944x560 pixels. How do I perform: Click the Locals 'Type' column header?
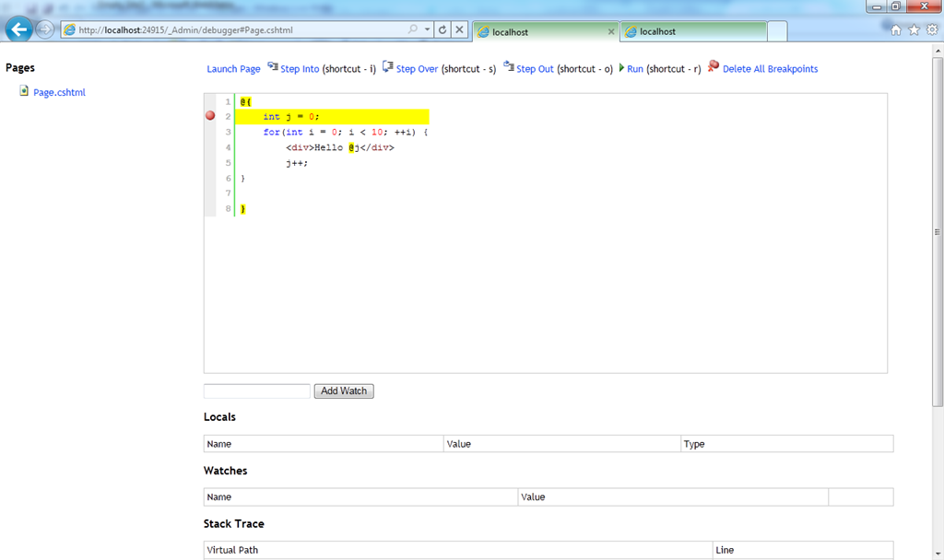click(787, 444)
